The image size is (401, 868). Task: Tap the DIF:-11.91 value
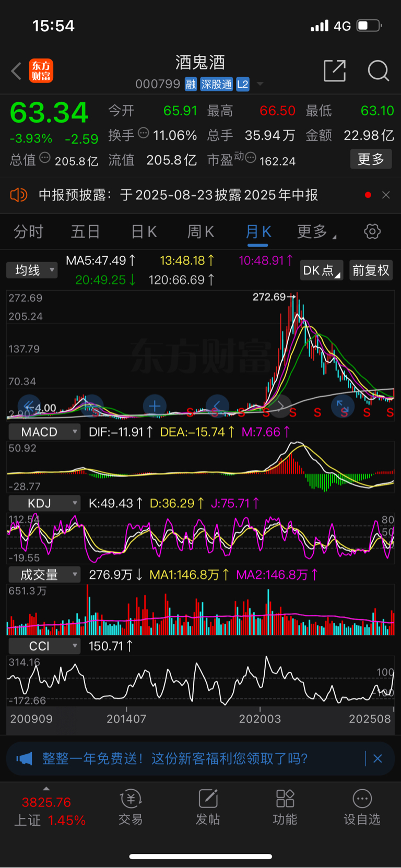pyautogui.click(x=121, y=432)
